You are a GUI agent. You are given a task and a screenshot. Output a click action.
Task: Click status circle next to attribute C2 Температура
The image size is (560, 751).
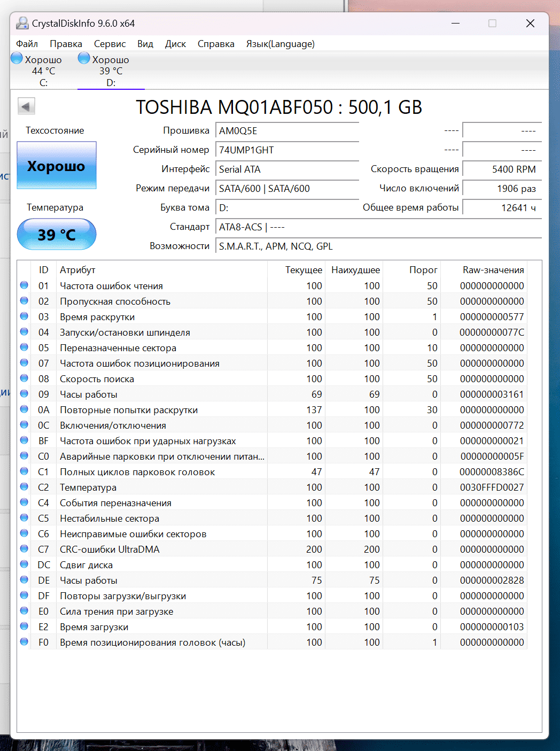[x=24, y=487]
